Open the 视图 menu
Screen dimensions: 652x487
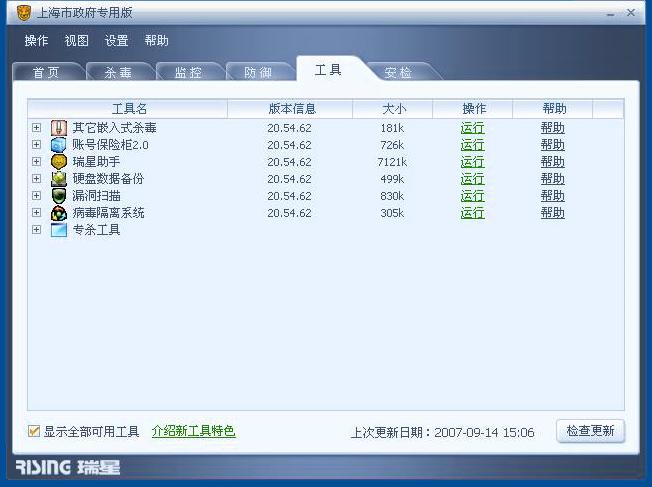click(x=77, y=41)
